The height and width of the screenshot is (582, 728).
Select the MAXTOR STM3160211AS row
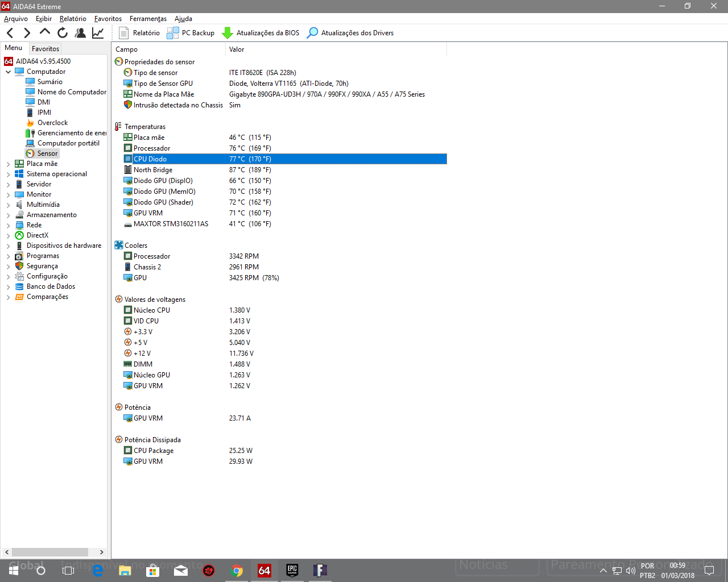285,224
